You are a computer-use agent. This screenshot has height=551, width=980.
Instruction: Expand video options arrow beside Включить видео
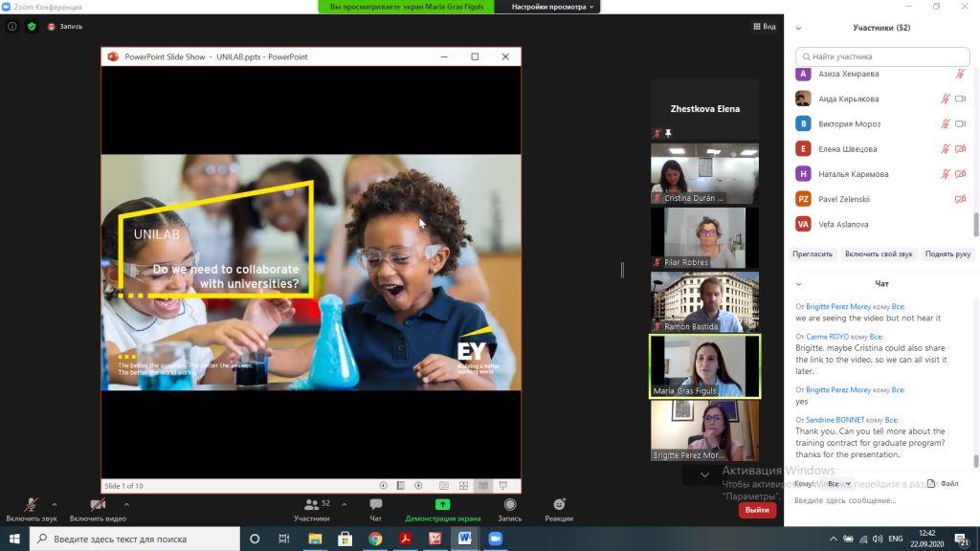point(126,505)
